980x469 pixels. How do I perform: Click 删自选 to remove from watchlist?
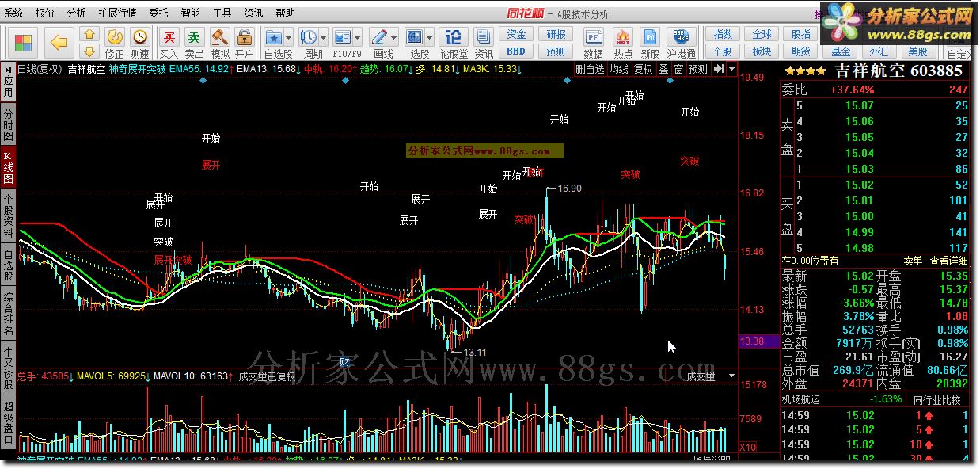point(590,69)
